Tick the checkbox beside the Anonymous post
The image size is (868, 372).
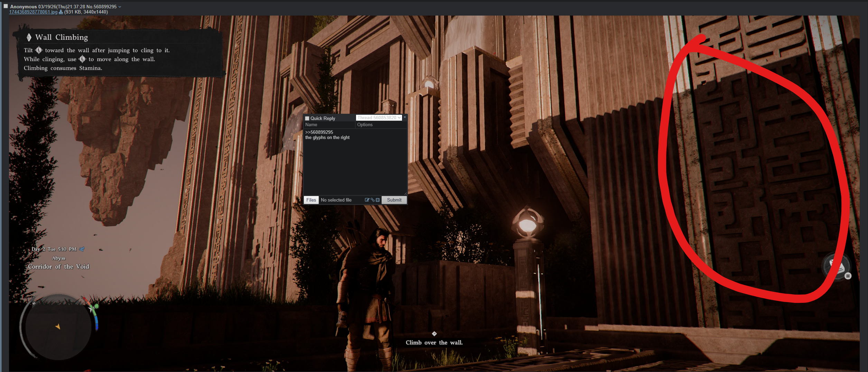(6, 6)
